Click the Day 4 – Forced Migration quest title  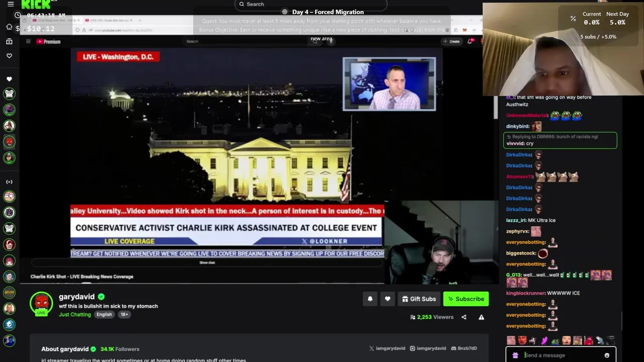[x=328, y=12]
